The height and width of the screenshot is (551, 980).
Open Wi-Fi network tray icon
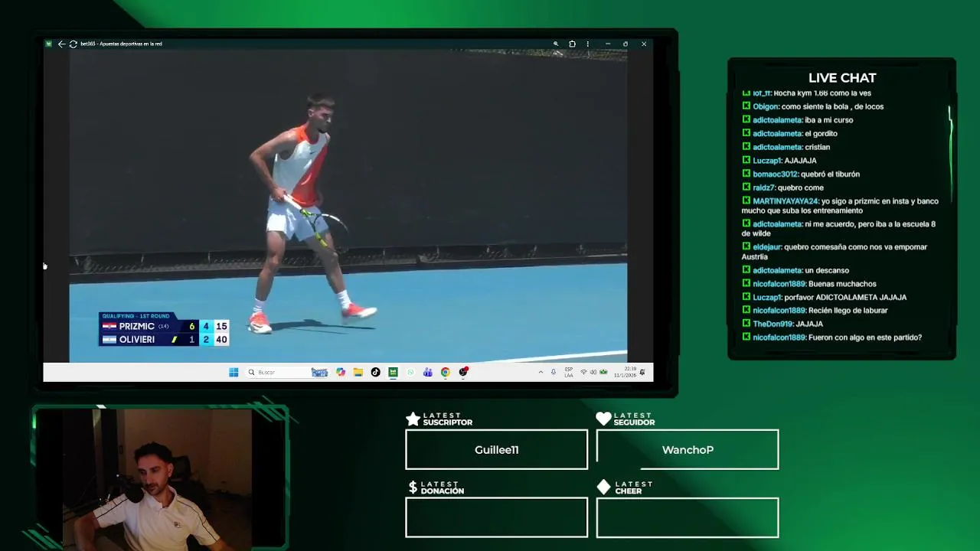coord(583,372)
